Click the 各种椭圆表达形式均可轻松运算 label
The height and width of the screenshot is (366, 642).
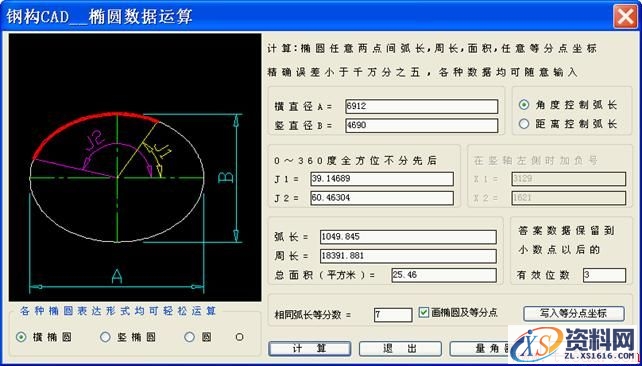click(118, 311)
